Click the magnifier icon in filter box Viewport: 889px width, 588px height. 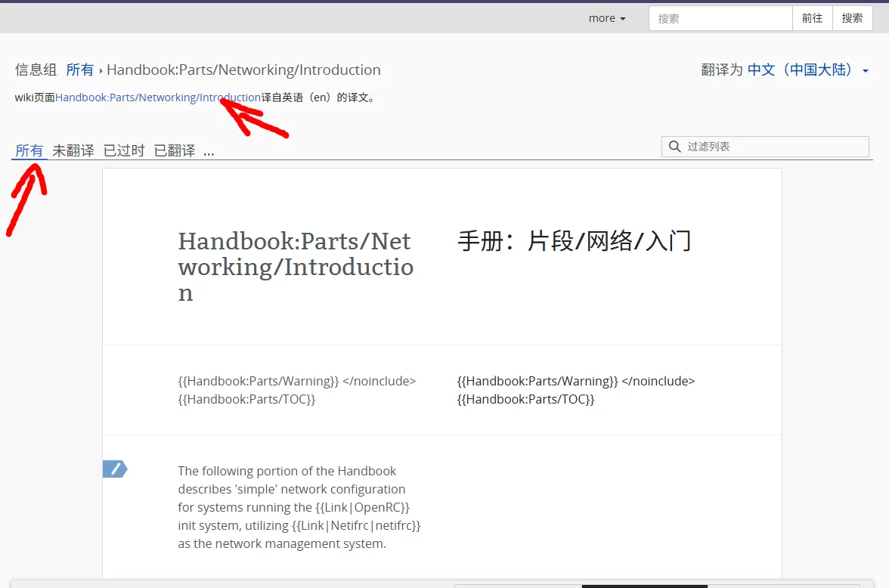(x=674, y=147)
